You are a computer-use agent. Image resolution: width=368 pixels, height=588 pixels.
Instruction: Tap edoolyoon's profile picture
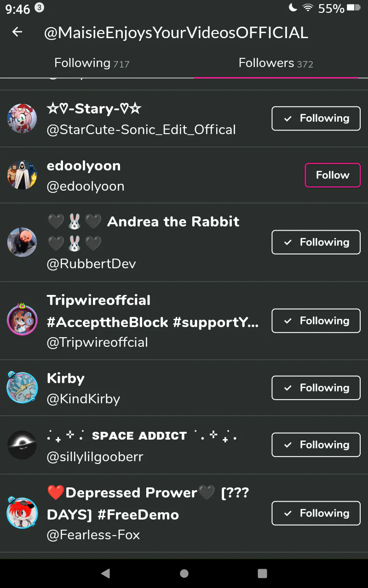22,175
